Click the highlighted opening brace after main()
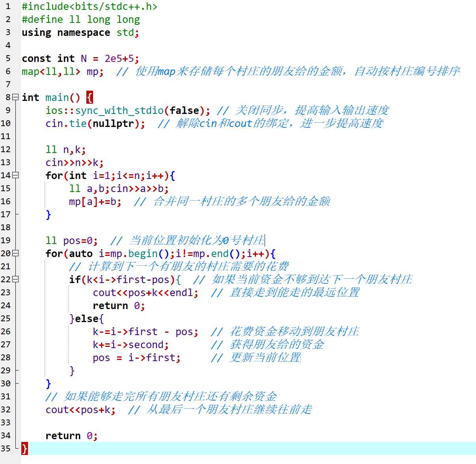 (90, 97)
